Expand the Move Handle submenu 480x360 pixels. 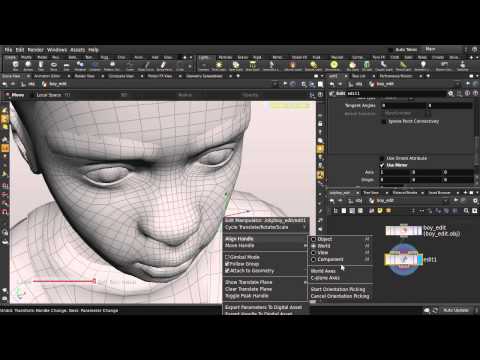pos(265,246)
